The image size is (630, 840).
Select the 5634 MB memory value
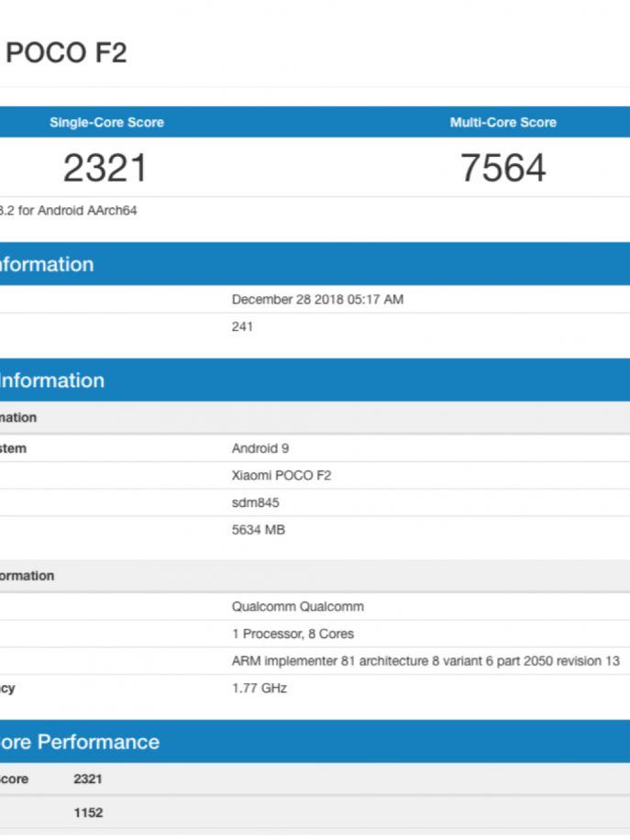(x=258, y=529)
